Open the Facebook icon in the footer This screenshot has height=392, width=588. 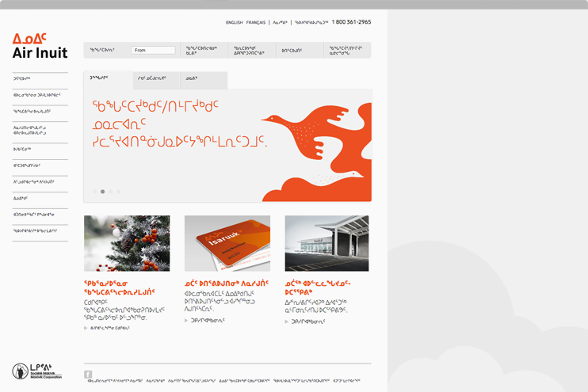pos(88,374)
